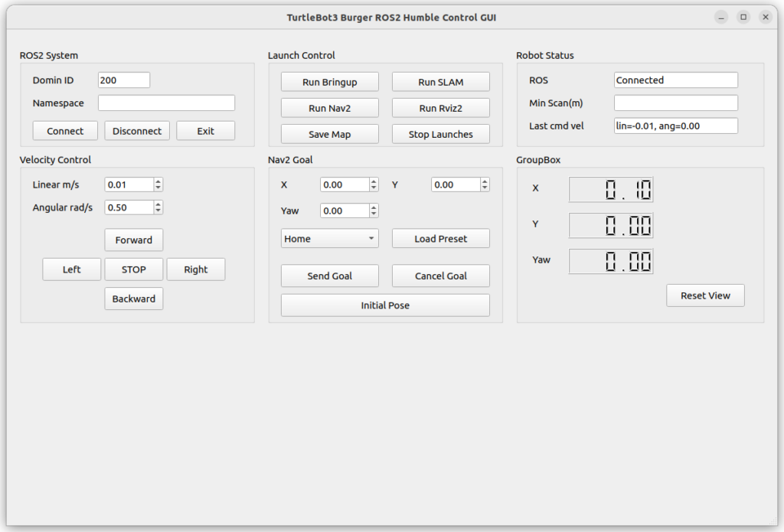Image resolution: width=784 pixels, height=532 pixels.
Task: Increase Angular rad/s with up arrow
Action: 158,204
